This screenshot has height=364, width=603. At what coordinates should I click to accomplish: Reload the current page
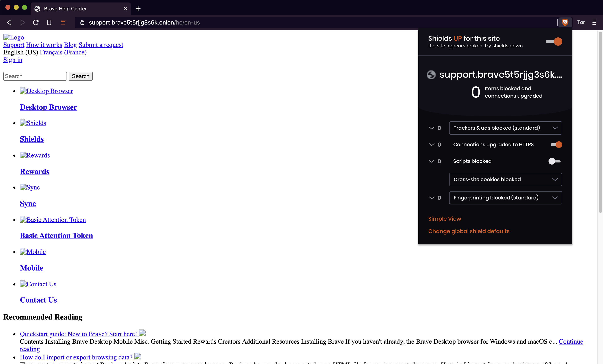(36, 22)
